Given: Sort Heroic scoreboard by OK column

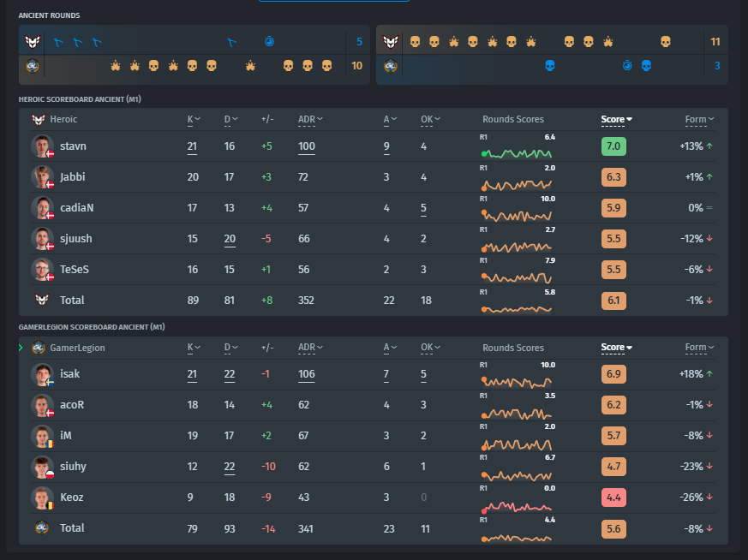Looking at the screenshot, I should point(430,120).
